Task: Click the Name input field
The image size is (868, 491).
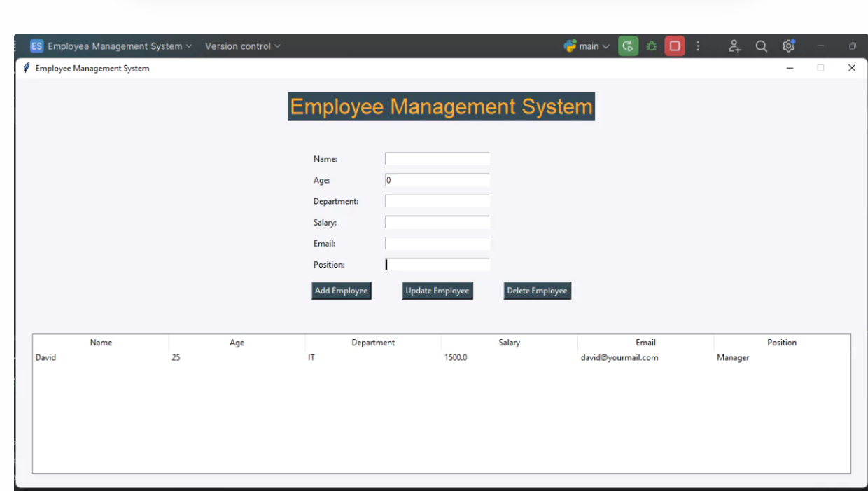Action: [x=437, y=158]
